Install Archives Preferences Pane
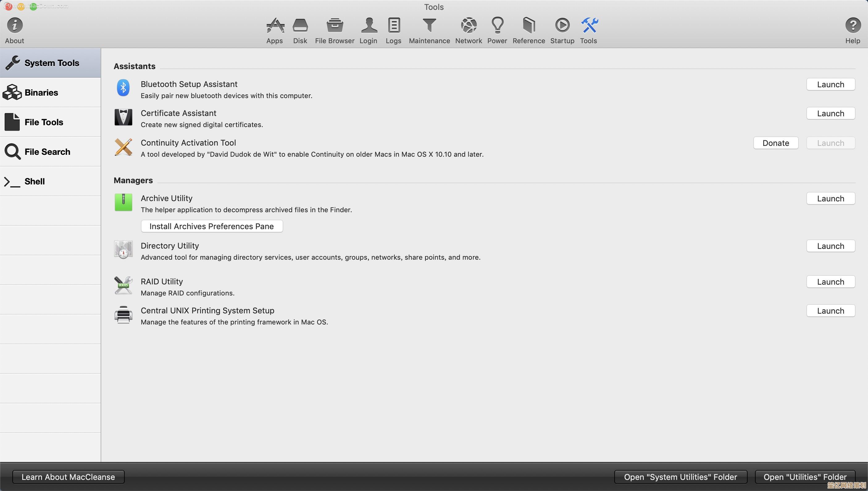The height and width of the screenshot is (491, 868). click(212, 226)
